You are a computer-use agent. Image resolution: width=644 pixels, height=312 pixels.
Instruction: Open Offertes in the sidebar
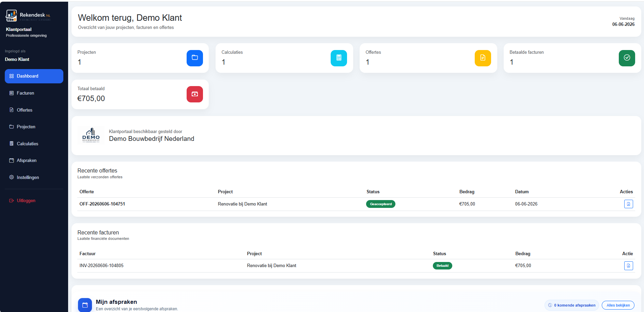point(34,110)
